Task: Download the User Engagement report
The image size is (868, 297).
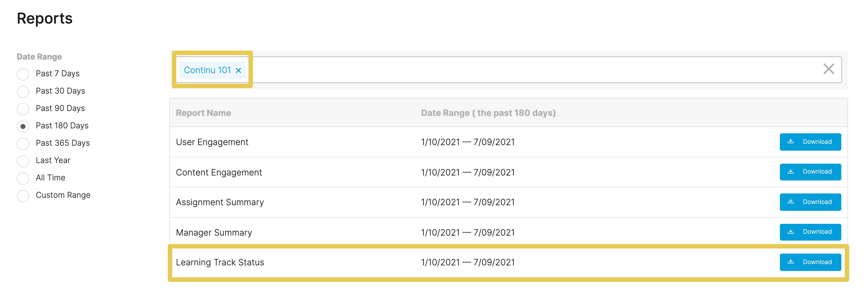Action: (810, 142)
